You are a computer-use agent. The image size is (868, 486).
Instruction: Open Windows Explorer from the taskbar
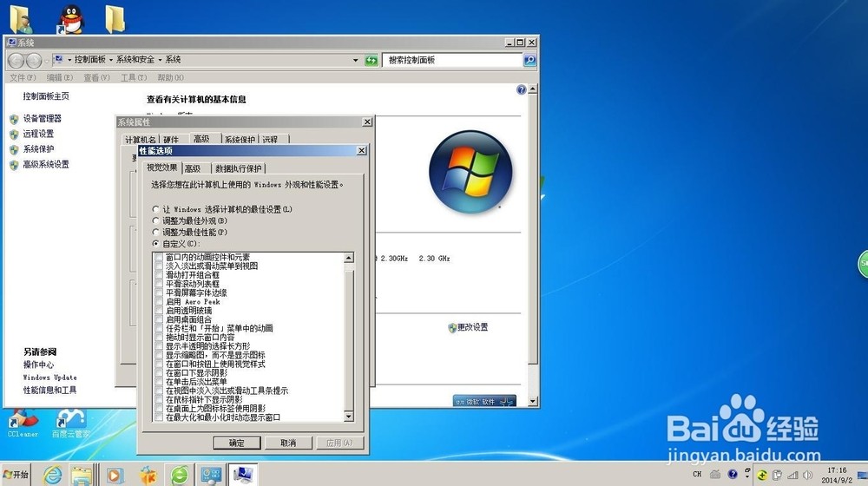[x=82, y=475]
